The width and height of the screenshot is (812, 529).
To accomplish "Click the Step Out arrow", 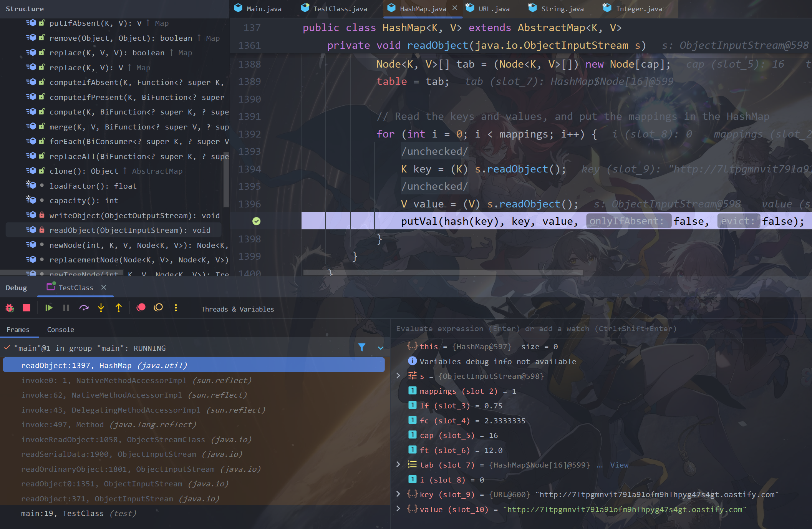I will (x=119, y=308).
